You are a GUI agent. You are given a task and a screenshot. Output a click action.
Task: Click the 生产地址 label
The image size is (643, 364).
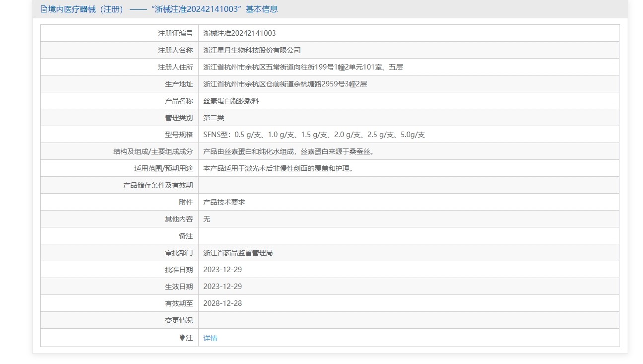(179, 84)
